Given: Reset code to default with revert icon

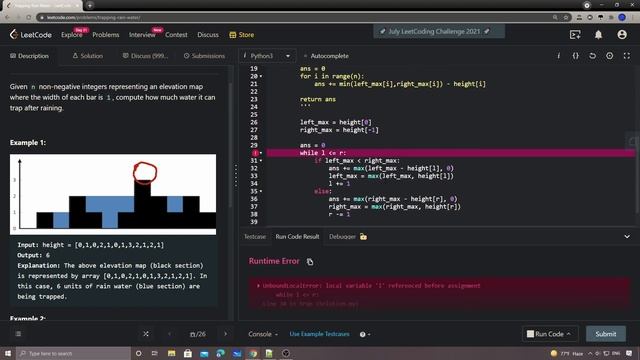Looking at the screenshot, I should pos(592,56).
